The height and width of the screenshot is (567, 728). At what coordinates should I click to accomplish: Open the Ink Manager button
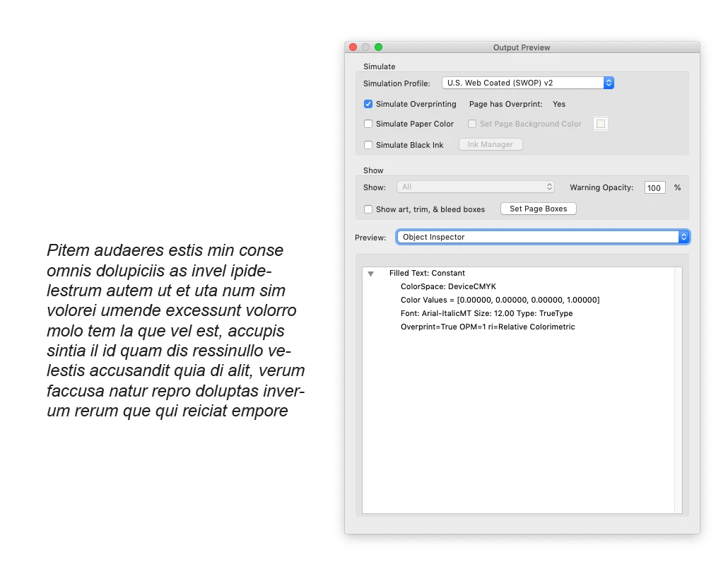click(491, 144)
